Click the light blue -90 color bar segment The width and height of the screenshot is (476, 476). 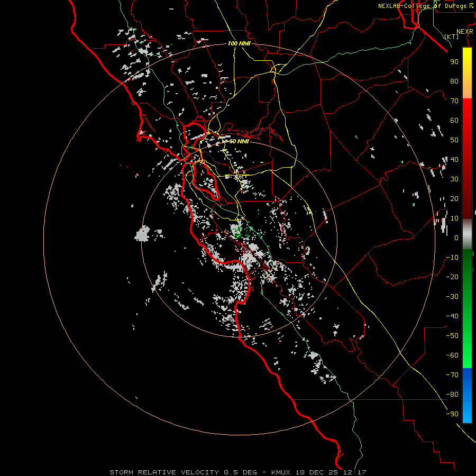tap(467, 413)
